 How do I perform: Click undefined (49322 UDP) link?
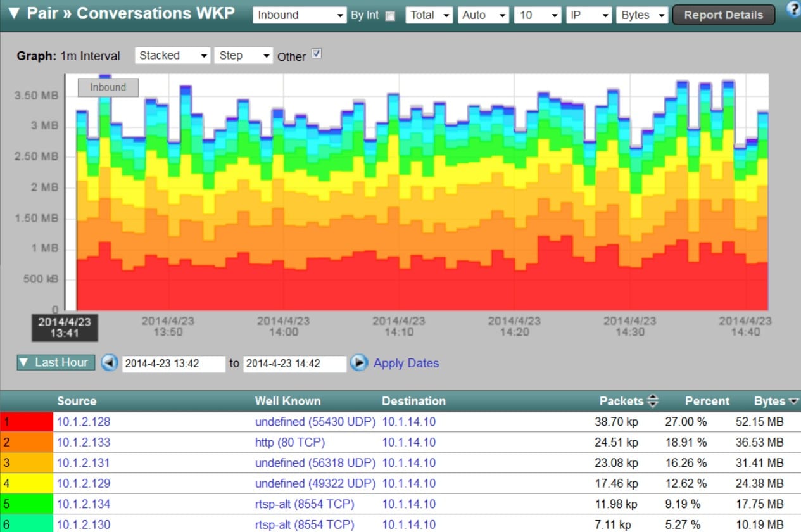coord(315,483)
